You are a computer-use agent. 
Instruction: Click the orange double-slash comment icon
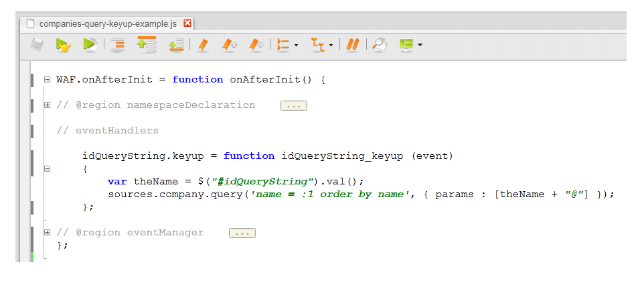[x=353, y=45]
